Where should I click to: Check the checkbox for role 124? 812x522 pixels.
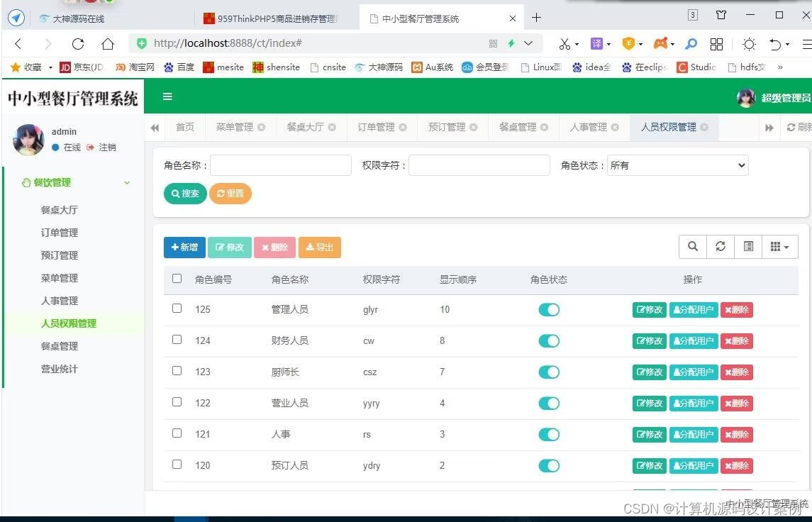coord(177,339)
